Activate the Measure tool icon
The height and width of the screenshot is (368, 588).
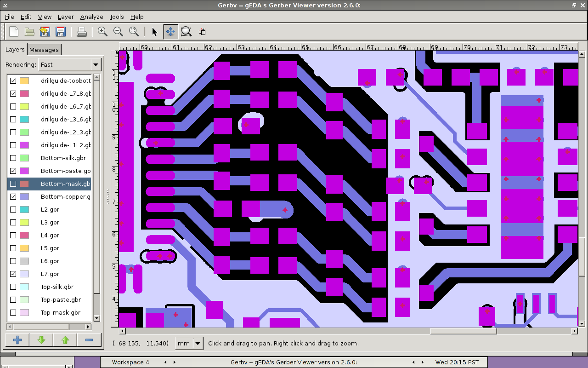(x=202, y=32)
